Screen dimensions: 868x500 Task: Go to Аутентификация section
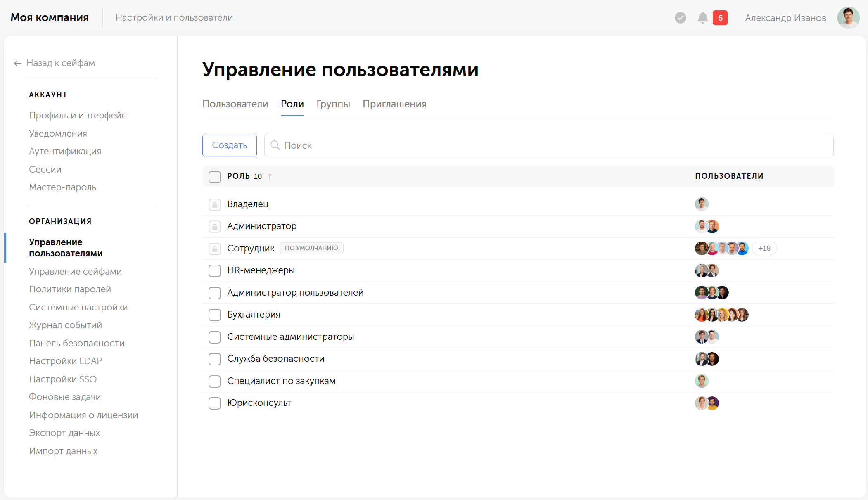pyautogui.click(x=65, y=151)
